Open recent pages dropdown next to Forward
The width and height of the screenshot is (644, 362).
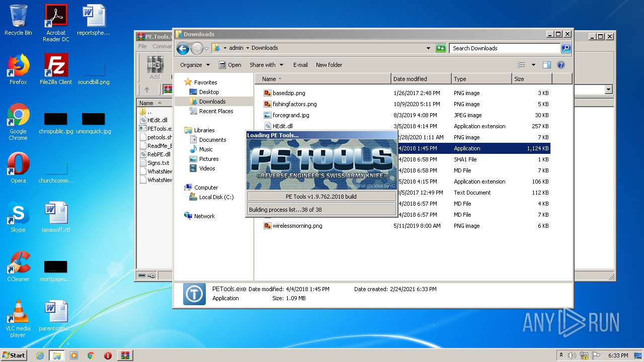[206, 48]
